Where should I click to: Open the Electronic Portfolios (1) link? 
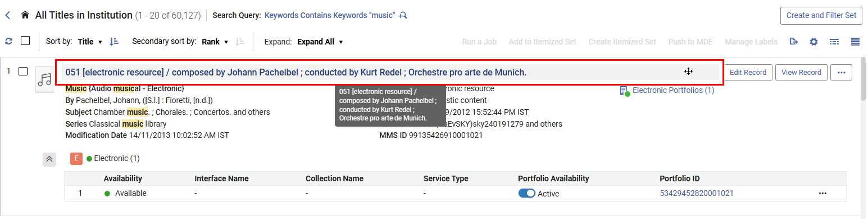(x=673, y=90)
